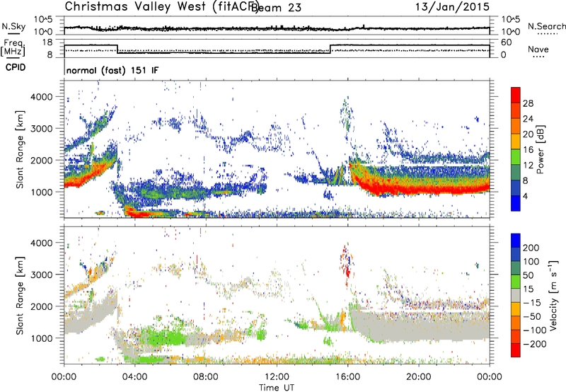
Task: Click the "100" label on velocity colorbar
Action: [531, 262]
